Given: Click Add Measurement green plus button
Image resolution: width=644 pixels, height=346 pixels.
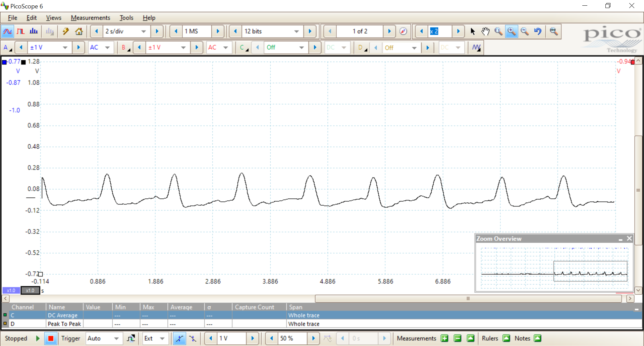Looking at the screenshot, I should (x=444, y=339).
